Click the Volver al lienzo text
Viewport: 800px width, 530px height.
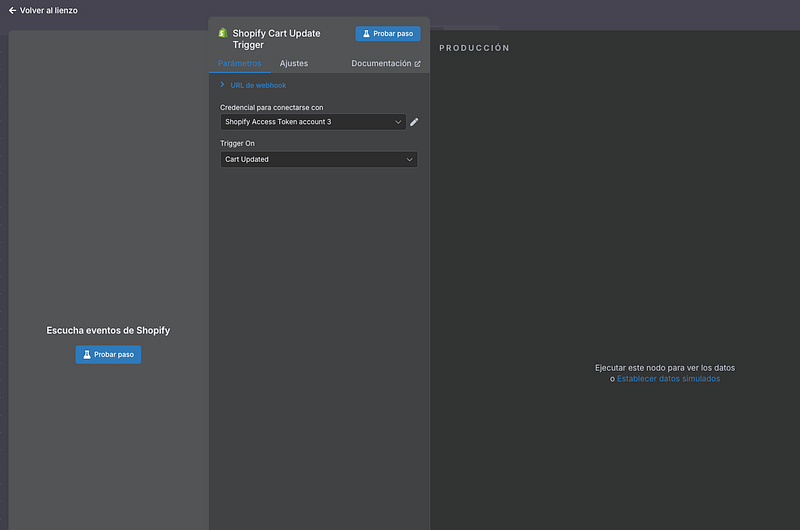point(49,10)
